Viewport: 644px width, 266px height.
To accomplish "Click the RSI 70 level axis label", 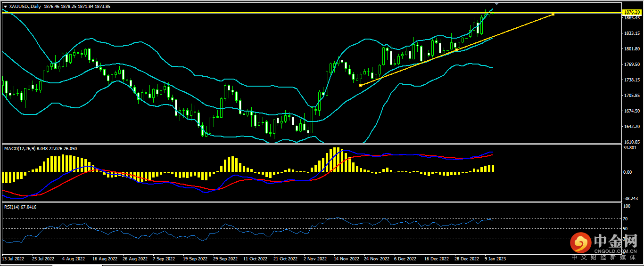I will tap(626, 219).
